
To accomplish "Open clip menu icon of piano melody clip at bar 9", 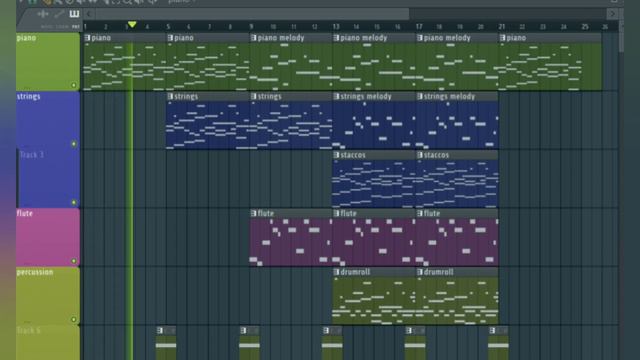I will [253, 38].
